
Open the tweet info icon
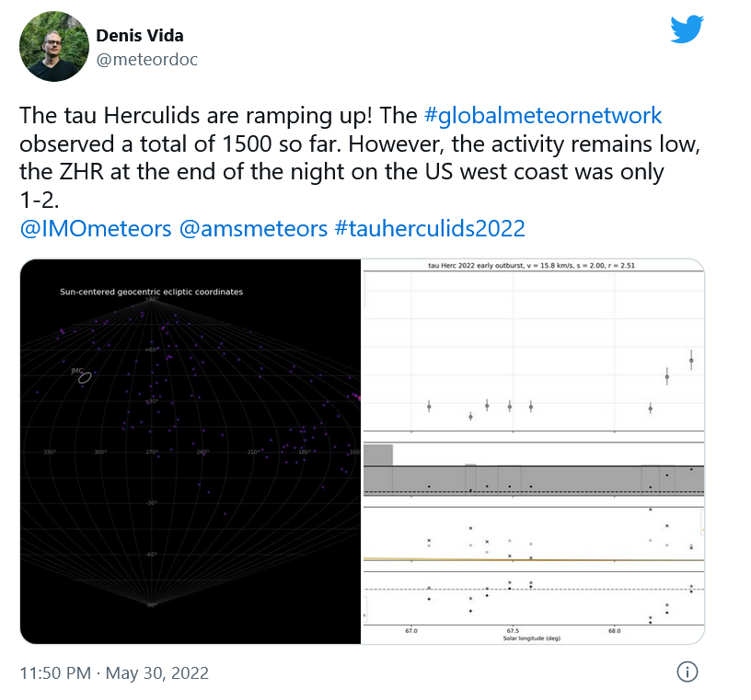pos(687,671)
